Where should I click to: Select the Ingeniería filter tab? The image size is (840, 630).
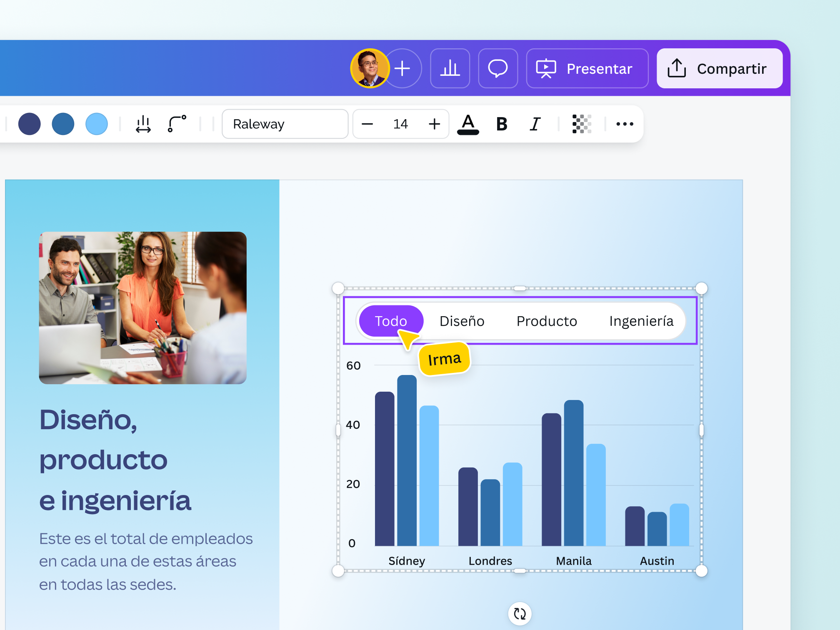641,321
